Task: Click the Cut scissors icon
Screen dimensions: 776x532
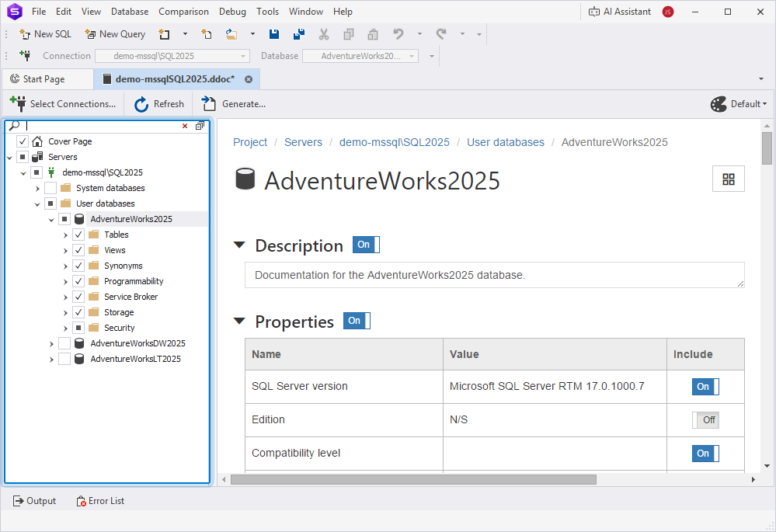Action: [x=324, y=34]
